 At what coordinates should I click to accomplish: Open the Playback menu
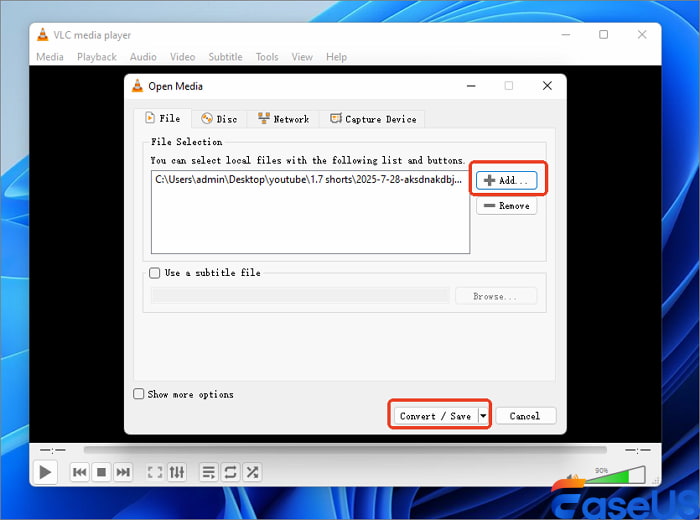point(96,57)
